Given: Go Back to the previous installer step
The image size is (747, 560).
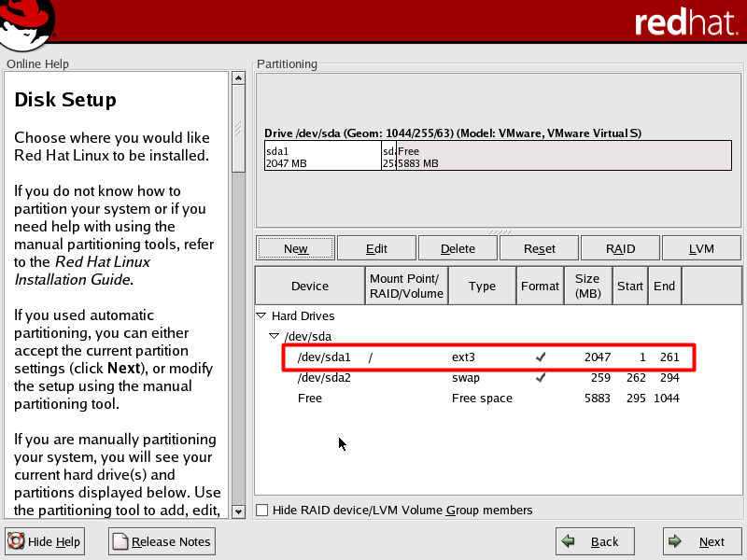Looking at the screenshot, I should pyautogui.click(x=595, y=541).
